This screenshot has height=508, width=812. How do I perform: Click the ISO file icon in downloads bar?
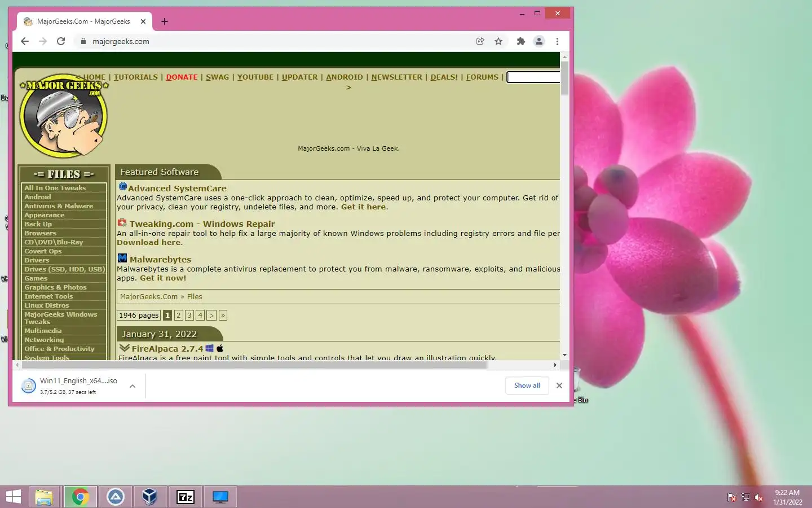coord(28,386)
